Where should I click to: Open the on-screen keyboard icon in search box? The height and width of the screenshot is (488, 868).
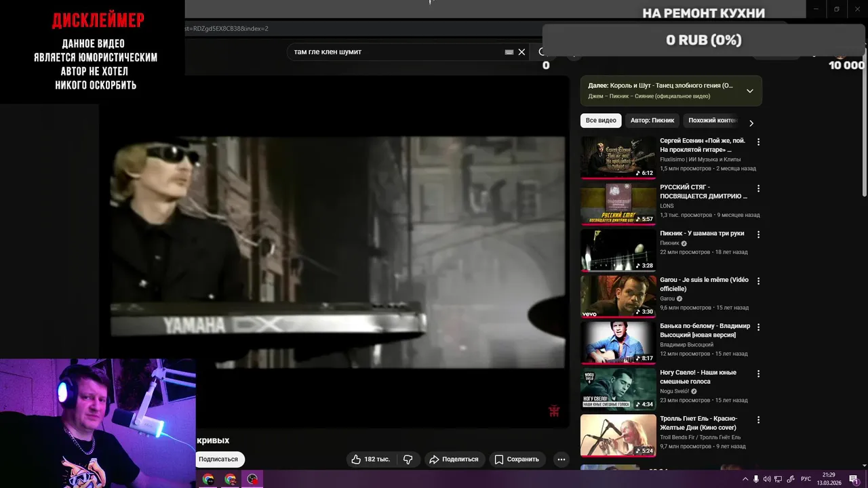[509, 52]
